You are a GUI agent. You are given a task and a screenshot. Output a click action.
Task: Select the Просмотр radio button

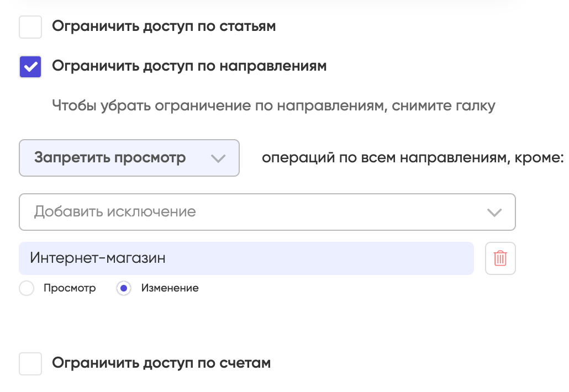[27, 288]
